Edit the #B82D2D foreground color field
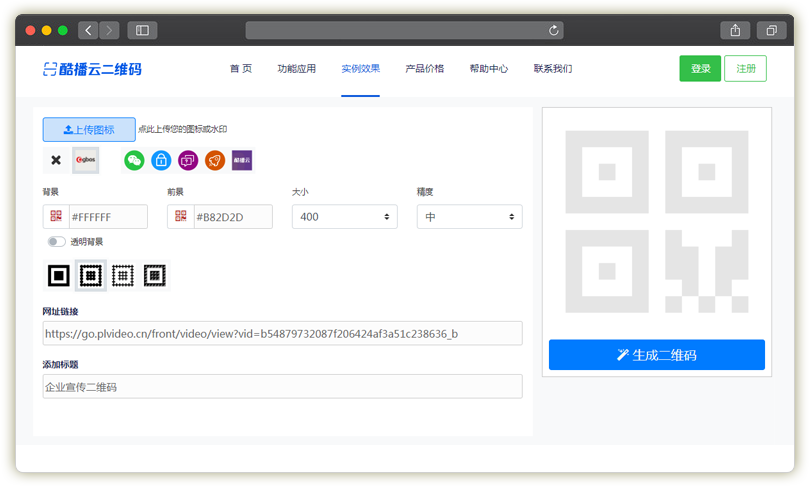This screenshot has height=488, width=810. 233,217
